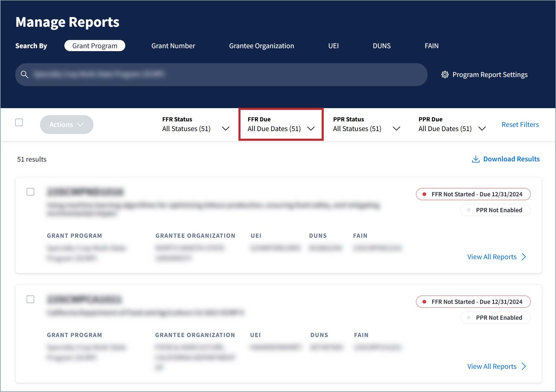The height and width of the screenshot is (392, 556).
Task: Check the first grant result checkbox
Action: (x=31, y=192)
